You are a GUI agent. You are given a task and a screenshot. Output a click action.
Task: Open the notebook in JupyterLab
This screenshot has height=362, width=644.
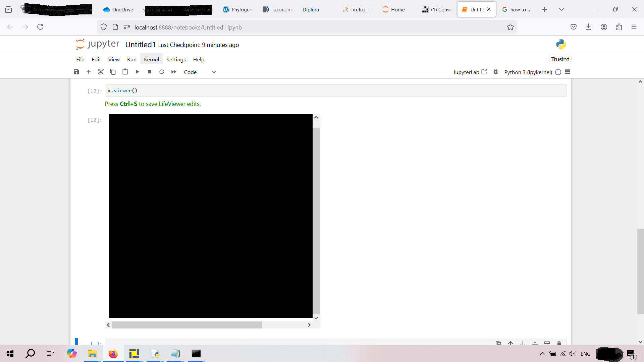pyautogui.click(x=470, y=72)
